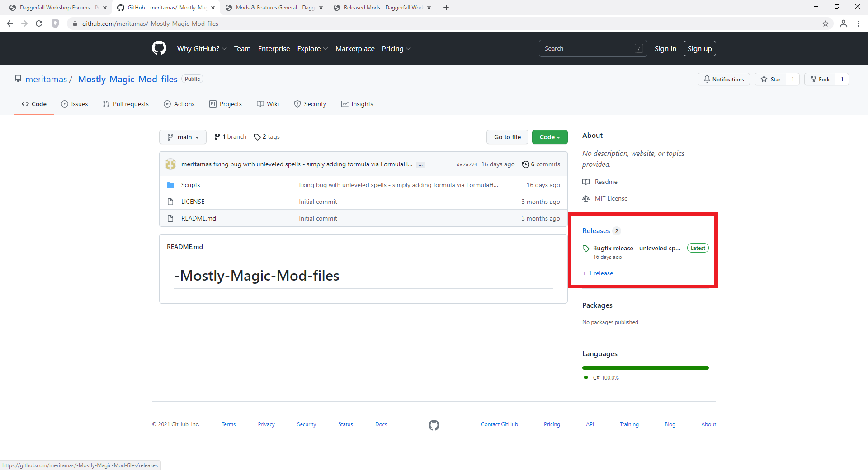The height and width of the screenshot is (470, 868).
Task: Click the Marketplace header link
Action: (355, 48)
